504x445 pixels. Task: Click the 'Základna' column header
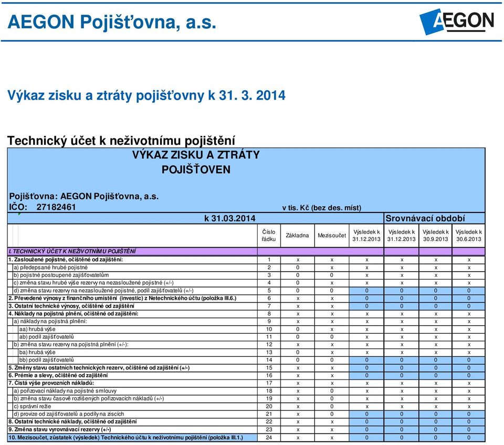pyautogui.click(x=297, y=236)
